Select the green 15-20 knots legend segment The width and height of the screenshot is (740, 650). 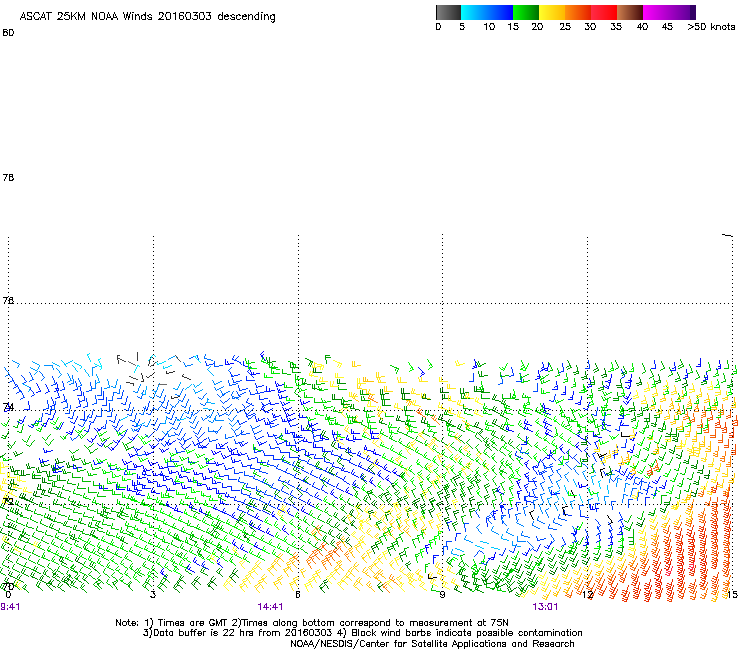point(526,12)
